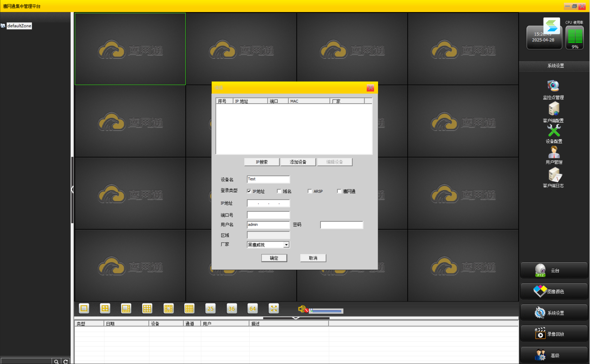Click the 添加设备 button
This screenshot has width=590, height=364.
tap(298, 162)
